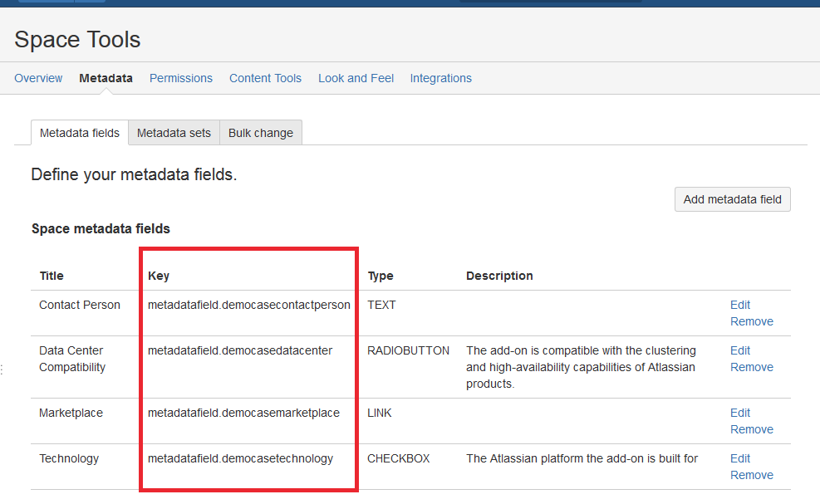
Task: Remove the Marketplace metadata field
Action: point(751,429)
